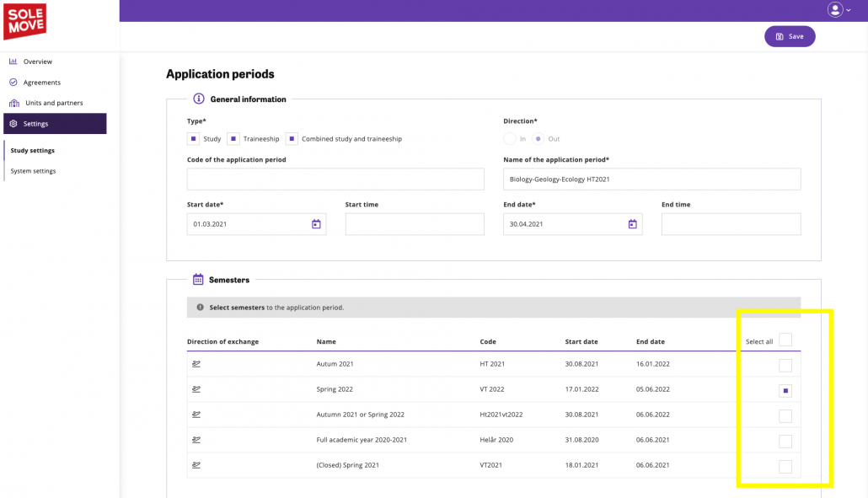Click the Autum 2021 exchange direction icon

click(196, 364)
